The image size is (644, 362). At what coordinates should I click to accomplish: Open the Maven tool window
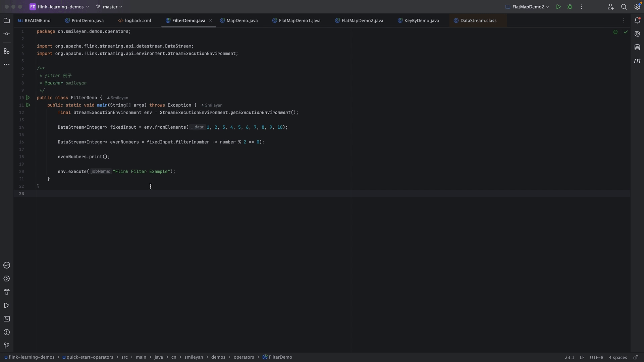pyautogui.click(x=637, y=61)
